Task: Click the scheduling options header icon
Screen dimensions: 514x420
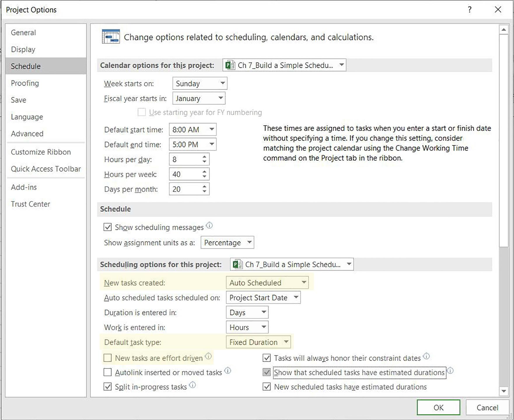Action: [x=111, y=37]
